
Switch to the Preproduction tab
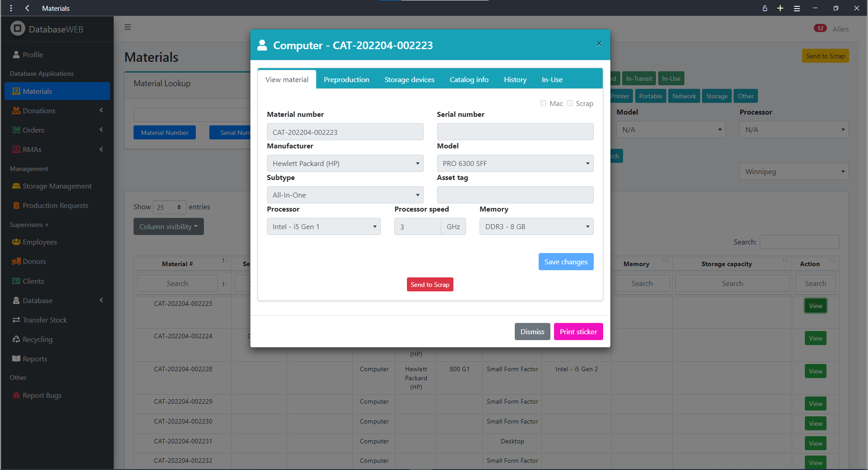346,79
